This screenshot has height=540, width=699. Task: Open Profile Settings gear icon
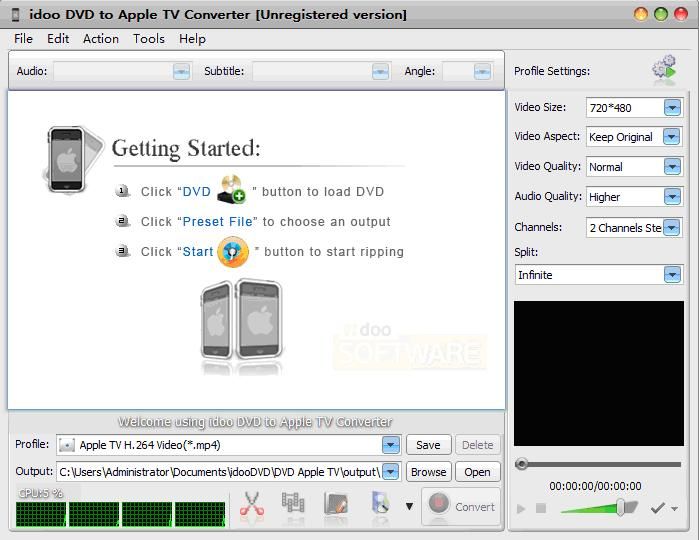tap(664, 70)
